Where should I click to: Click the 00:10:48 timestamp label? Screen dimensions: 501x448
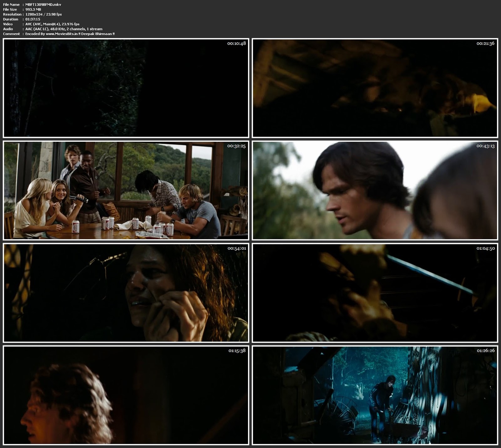click(x=236, y=43)
